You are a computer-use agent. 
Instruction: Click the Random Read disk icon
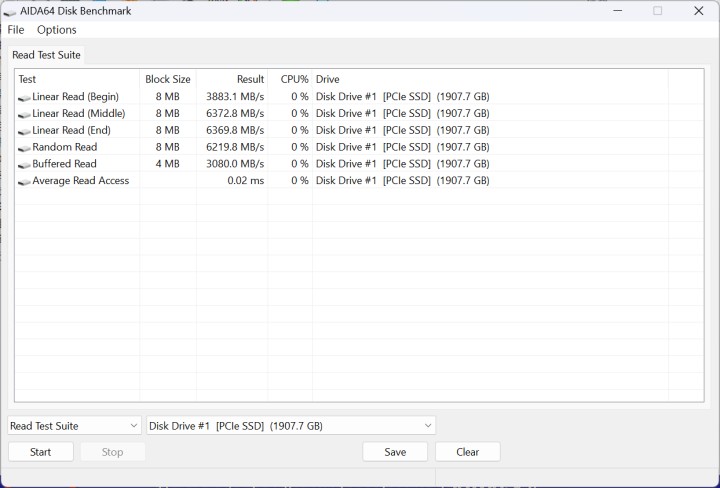[24, 148]
